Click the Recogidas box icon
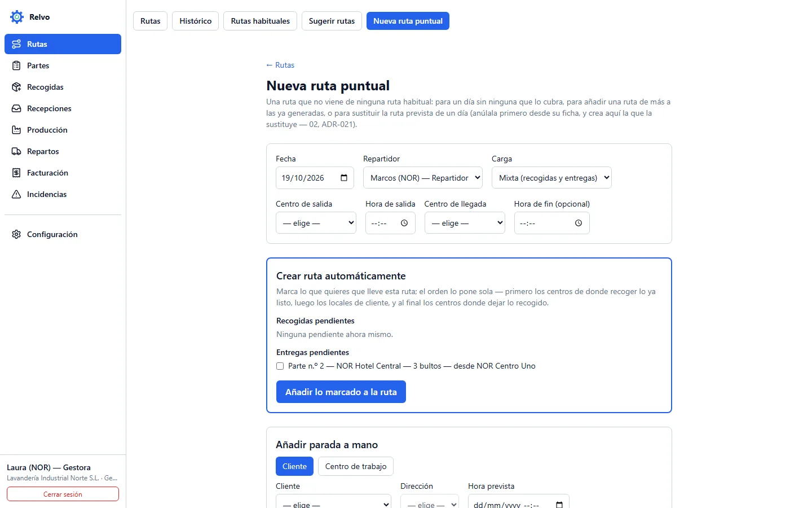The image size is (812, 508). [x=16, y=87]
